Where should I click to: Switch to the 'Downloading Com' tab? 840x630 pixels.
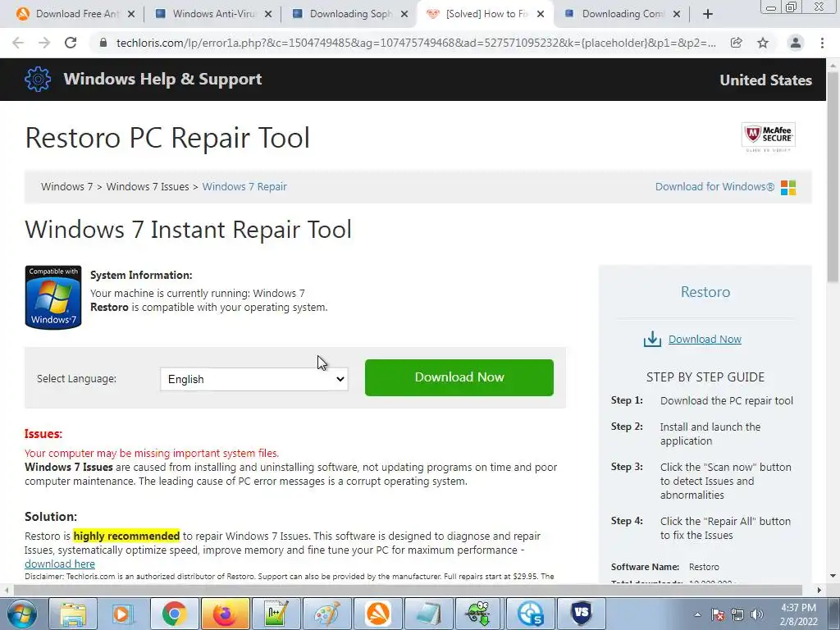tap(622, 15)
